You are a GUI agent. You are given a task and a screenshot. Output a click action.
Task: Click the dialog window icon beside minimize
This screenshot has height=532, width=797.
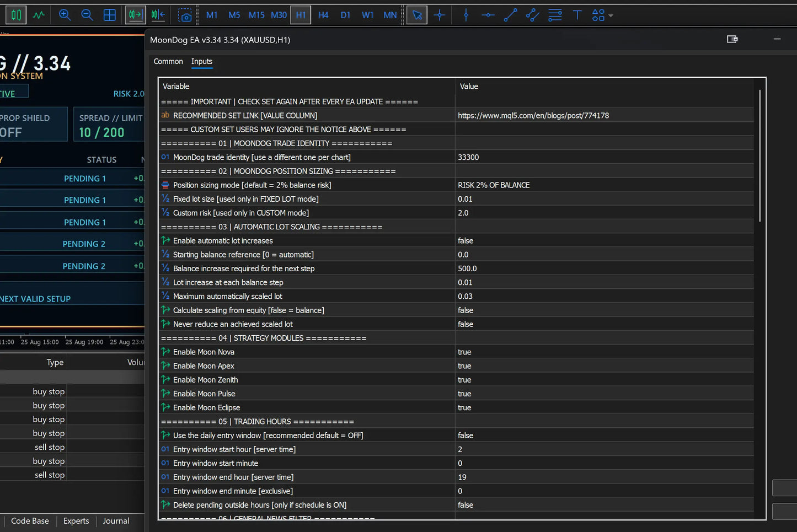point(732,39)
